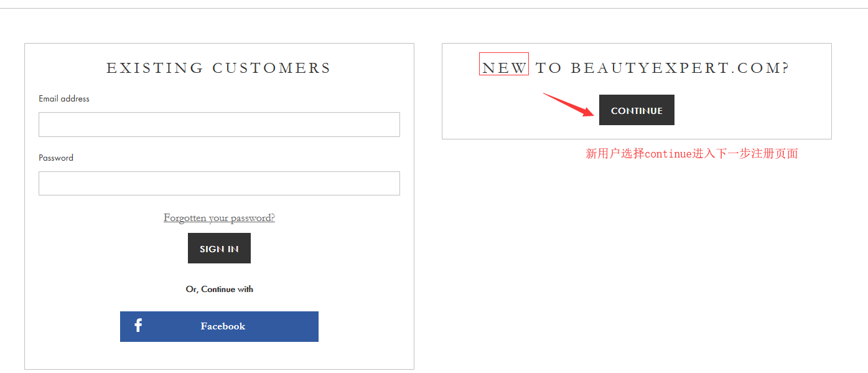The width and height of the screenshot is (868, 373).
Task: Click the word "continue" in the red annotation
Action: (x=668, y=153)
